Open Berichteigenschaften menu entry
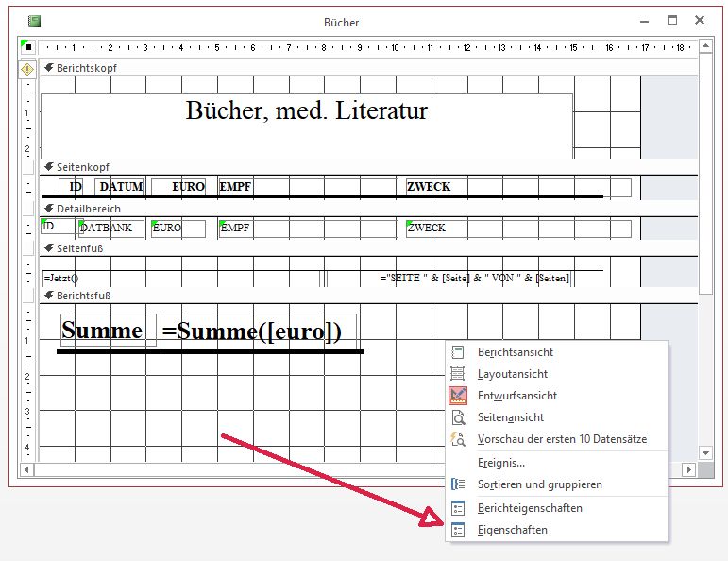Image resolution: width=728 pixels, height=561 pixels. tap(556, 508)
